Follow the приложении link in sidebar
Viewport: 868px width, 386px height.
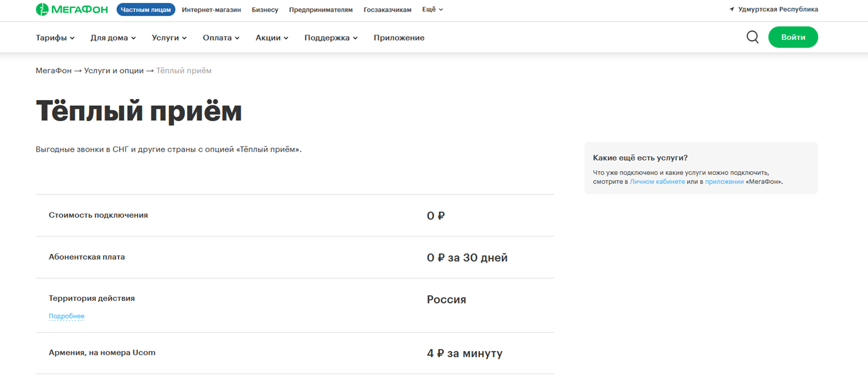724,182
